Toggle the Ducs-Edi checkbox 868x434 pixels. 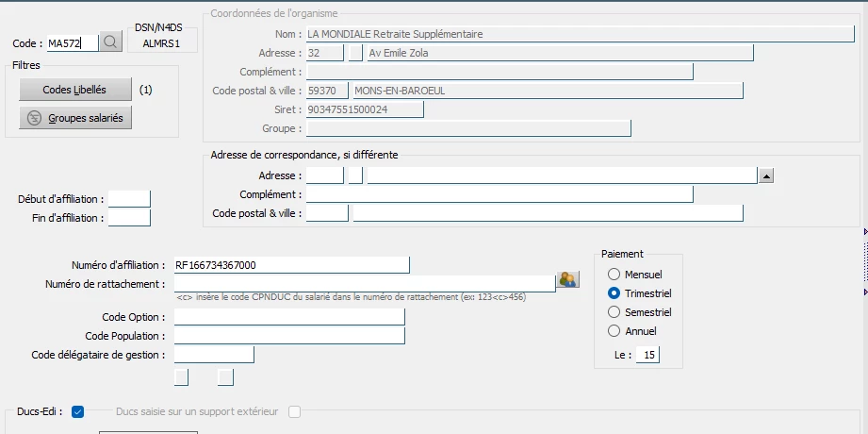point(78,411)
